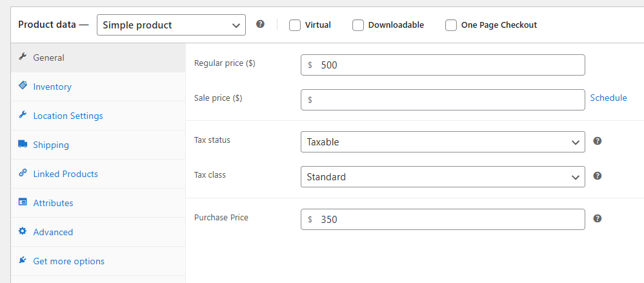Open the Tax class dropdown

point(443,177)
